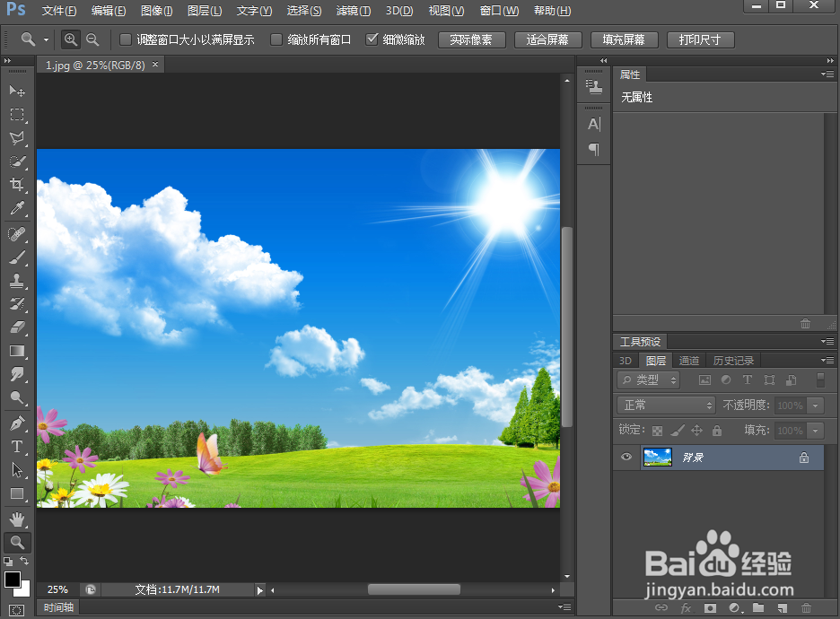The width and height of the screenshot is (840, 619).
Task: Select the History Brush tool
Action: click(17, 304)
